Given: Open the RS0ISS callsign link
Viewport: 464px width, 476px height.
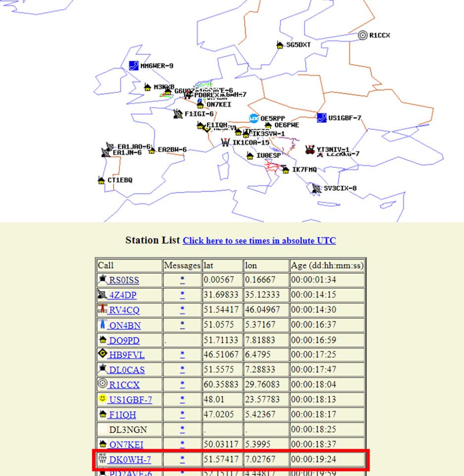Looking at the screenshot, I should (x=124, y=280).
